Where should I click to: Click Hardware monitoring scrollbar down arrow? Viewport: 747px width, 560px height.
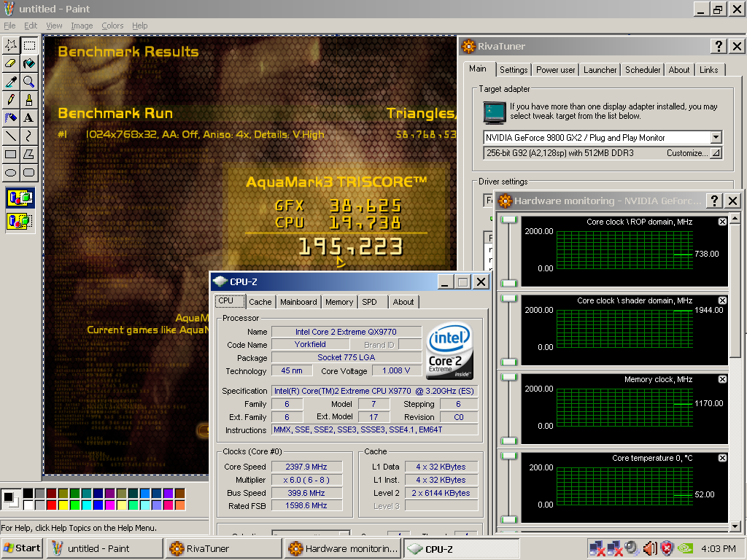coord(735,526)
